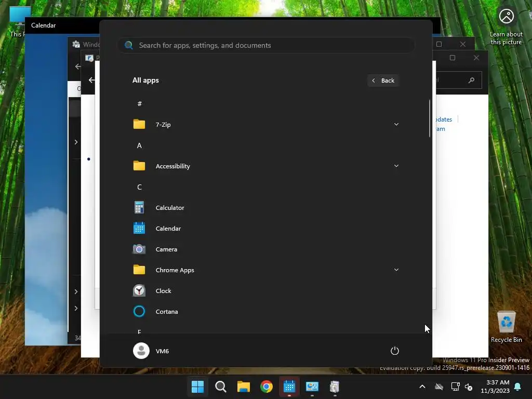The image size is (532, 399).
Task: Jump to the # letter section header
Action: (139, 103)
